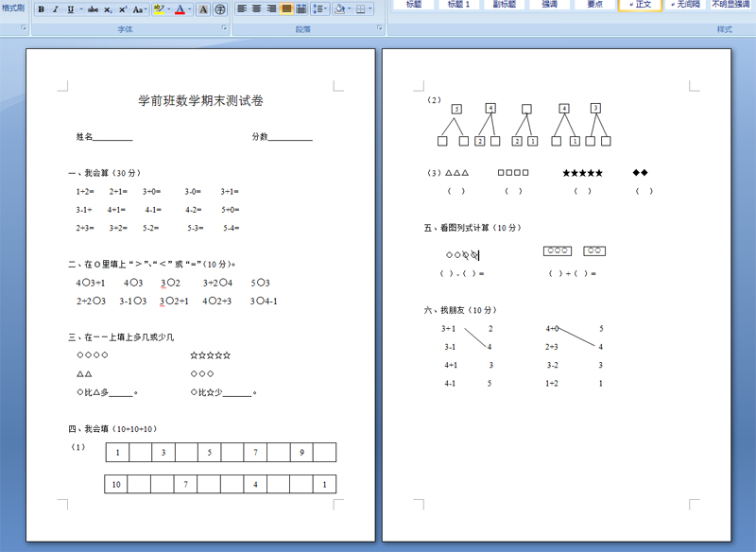756x552 pixels.
Task: Expand the underline style dropdown arrow
Action: click(x=81, y=9)
